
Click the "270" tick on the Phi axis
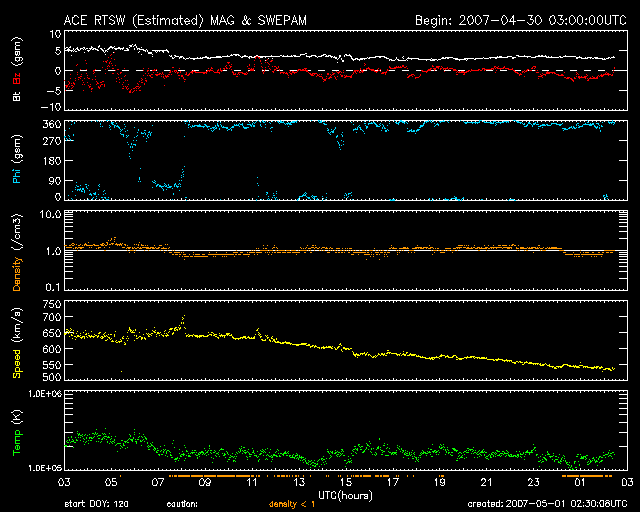point(51,142)
